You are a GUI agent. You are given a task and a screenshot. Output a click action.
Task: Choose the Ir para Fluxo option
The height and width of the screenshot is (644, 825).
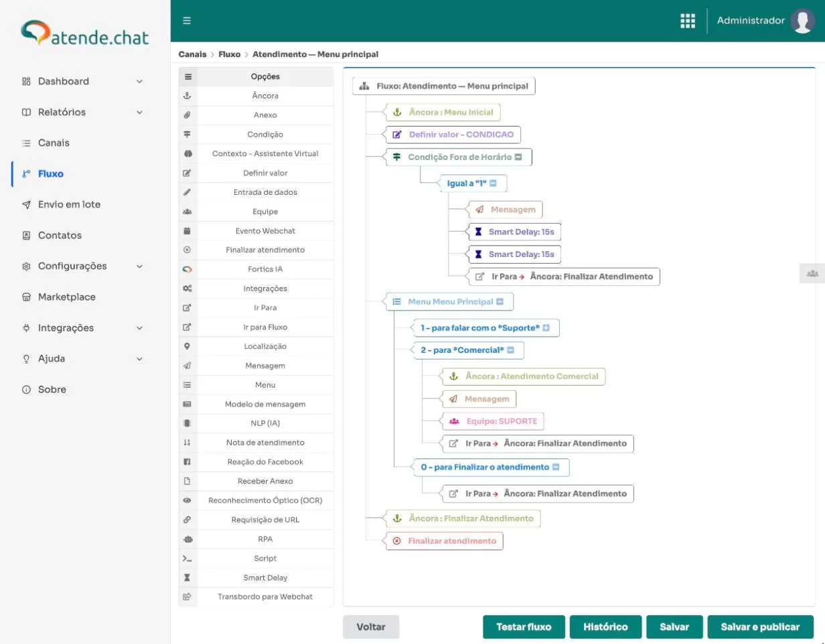click(265, 327)
